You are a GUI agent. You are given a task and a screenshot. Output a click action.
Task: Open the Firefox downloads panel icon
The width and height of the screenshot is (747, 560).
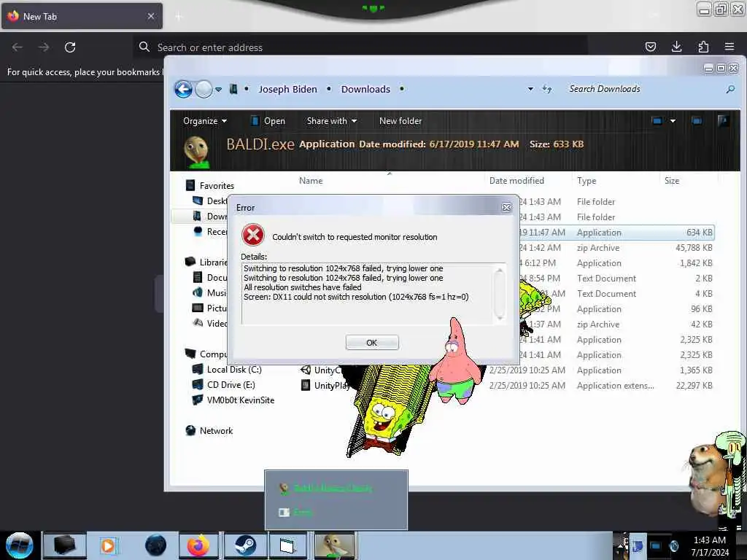pyautogui.click(x=676, y=47)
